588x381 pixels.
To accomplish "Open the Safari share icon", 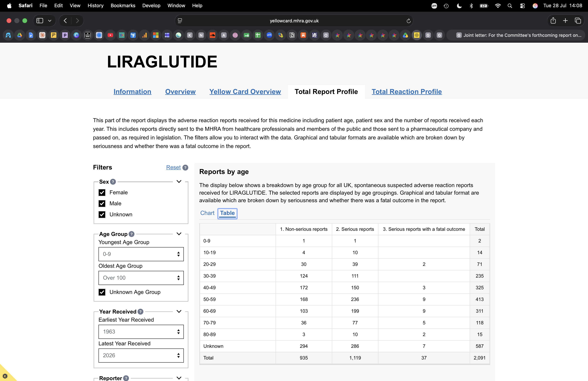I will [x=553, y=20].
